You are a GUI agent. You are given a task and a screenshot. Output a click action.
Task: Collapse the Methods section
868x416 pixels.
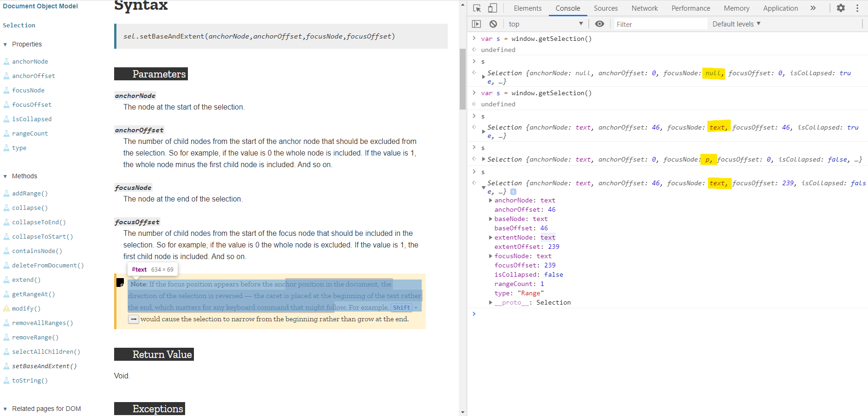click(6, 176)
